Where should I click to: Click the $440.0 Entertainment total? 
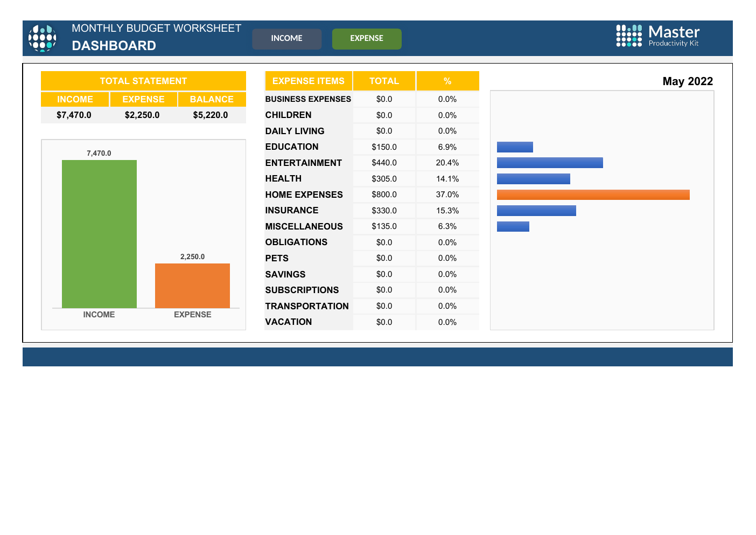pos(384,163)
